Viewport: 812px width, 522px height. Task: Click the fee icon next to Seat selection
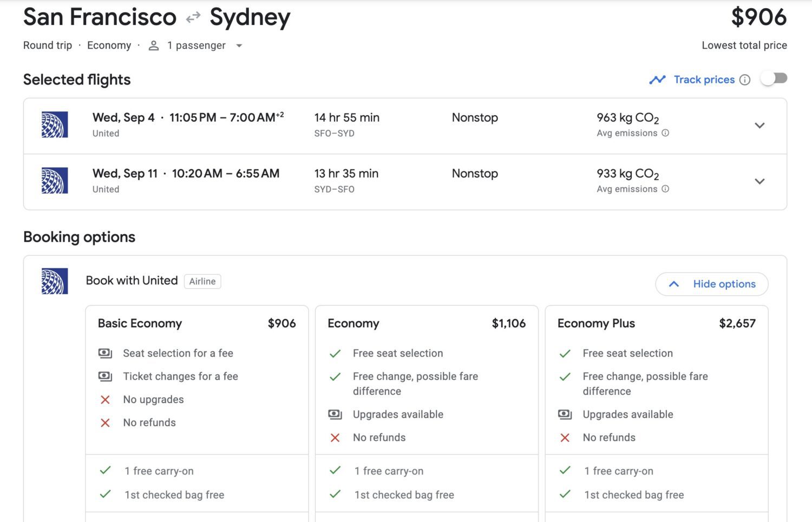(105, 353)
